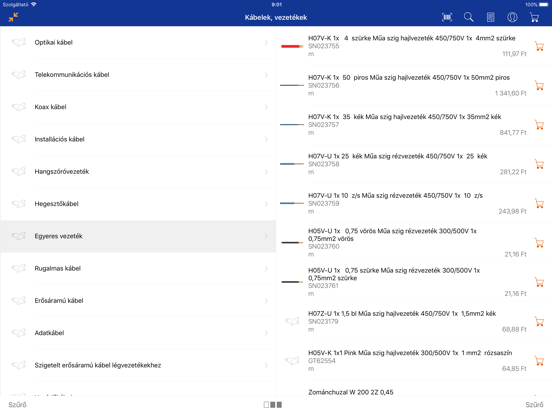The width and height of the screenshot is (552, 414).
Task: Click price 1 341,60 Ft
Action: [x=510, y=93]
